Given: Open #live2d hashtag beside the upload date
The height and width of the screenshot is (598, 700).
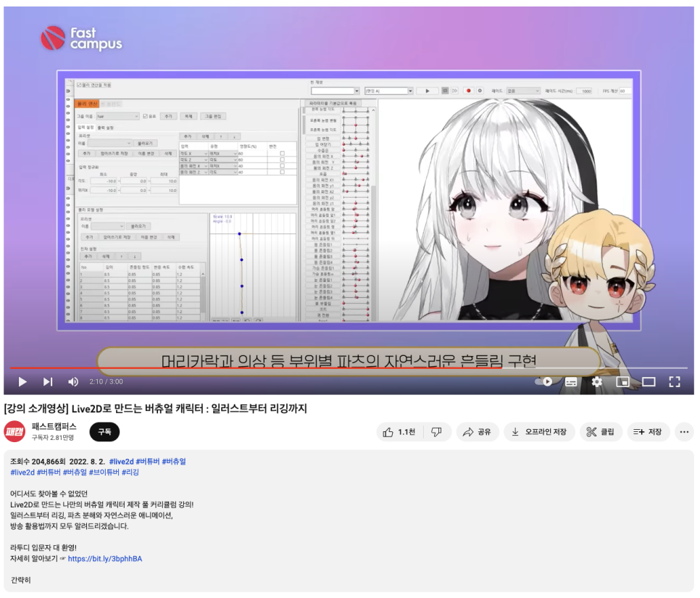Looking at the screenshot, I should pos(121,462).
